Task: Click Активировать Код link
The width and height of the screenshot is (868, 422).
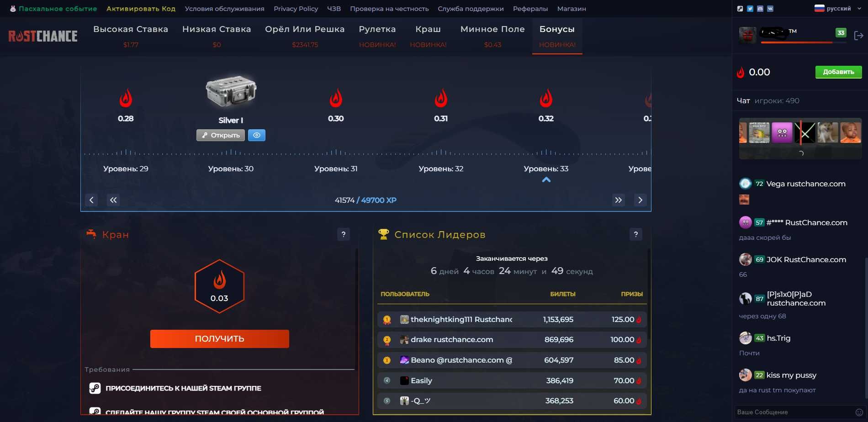Action: point(141,9)
